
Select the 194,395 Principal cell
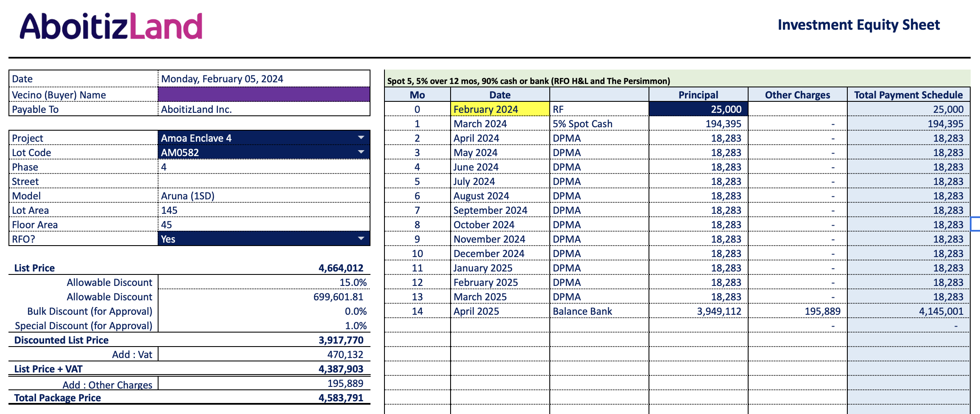pos(699,123)
